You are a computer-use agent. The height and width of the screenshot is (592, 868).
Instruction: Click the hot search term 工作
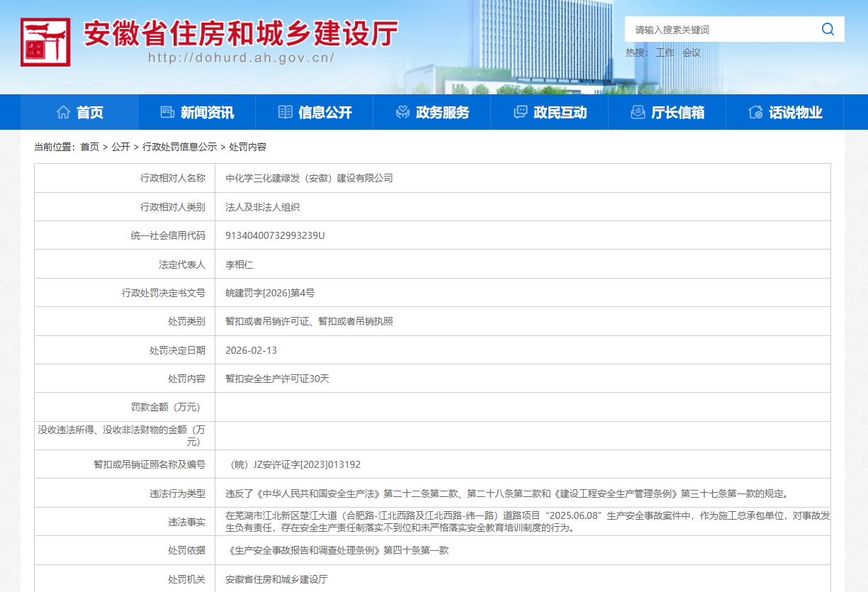pyautogui.click(x=665, y=52)
